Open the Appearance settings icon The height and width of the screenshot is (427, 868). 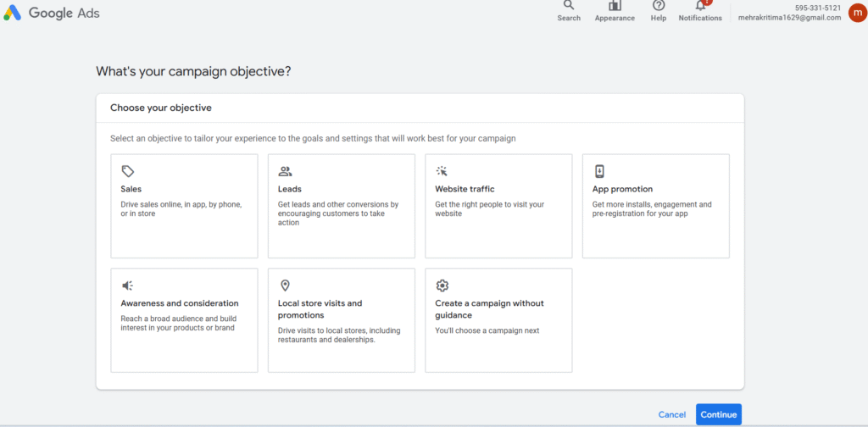tap(615, 6)
